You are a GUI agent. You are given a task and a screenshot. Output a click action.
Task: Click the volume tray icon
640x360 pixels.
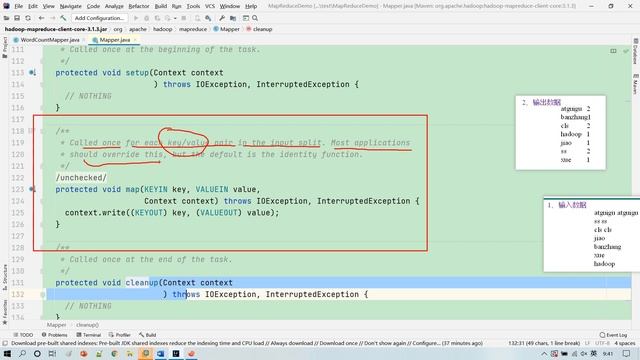click(x=584, y=353)
